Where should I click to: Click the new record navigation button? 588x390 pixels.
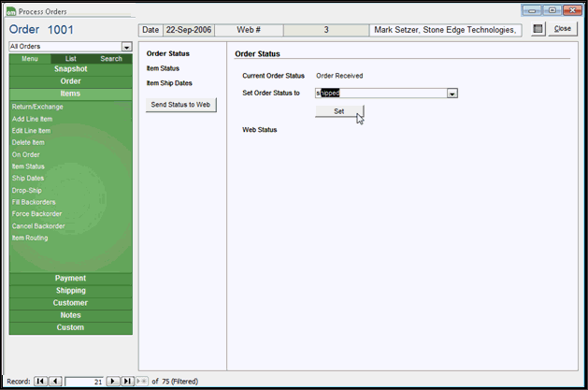pyautogui.click(x=141, y=382)
